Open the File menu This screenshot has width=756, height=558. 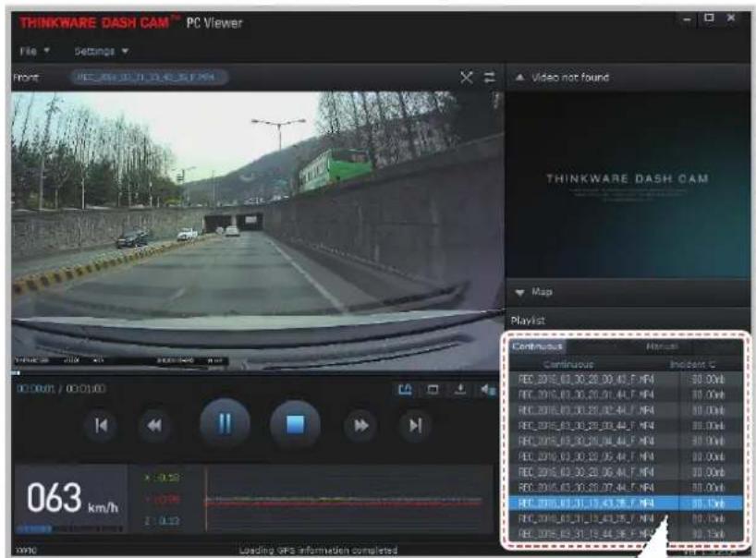[x=34, y=51]
